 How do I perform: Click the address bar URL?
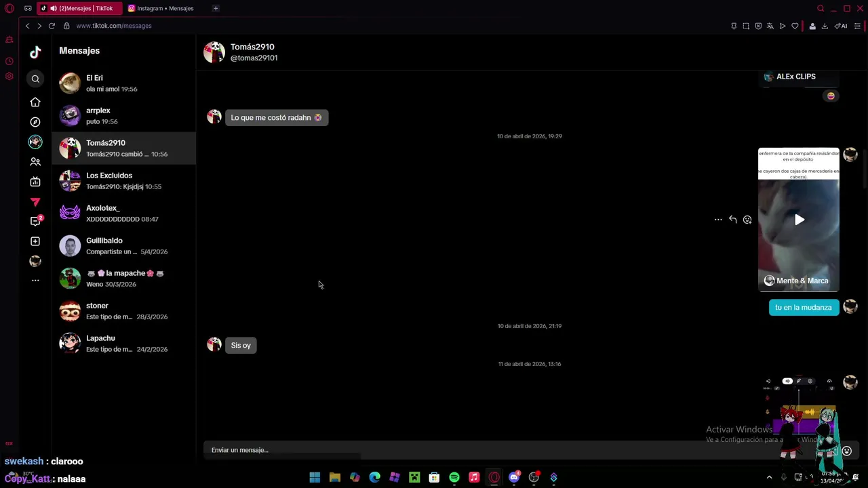click(114, 26)
